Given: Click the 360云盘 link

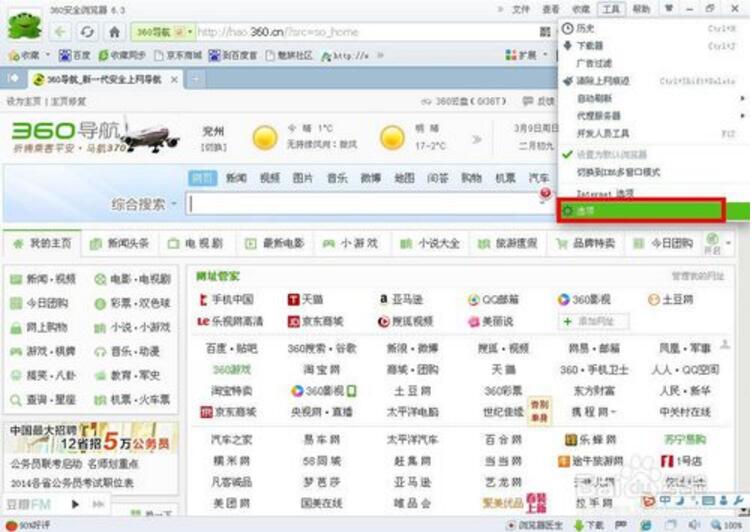Looking at the screenshot, I should tap(464, 101).
